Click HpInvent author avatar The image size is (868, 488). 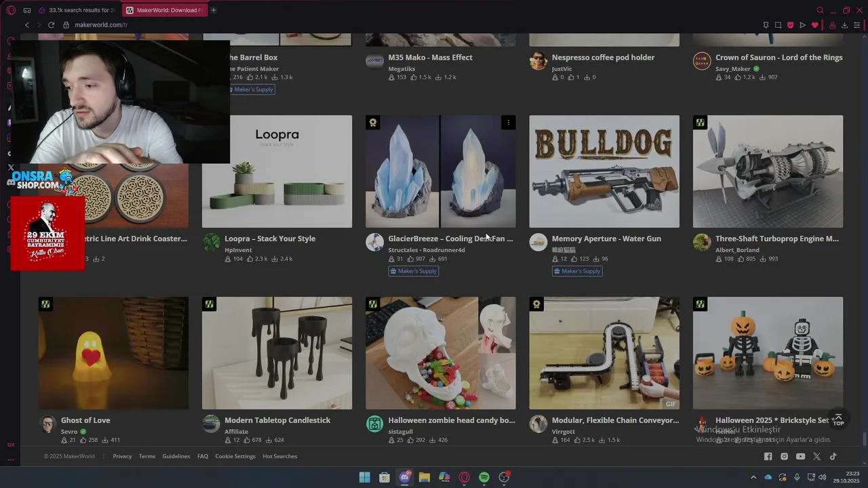[x=212, y=242]
